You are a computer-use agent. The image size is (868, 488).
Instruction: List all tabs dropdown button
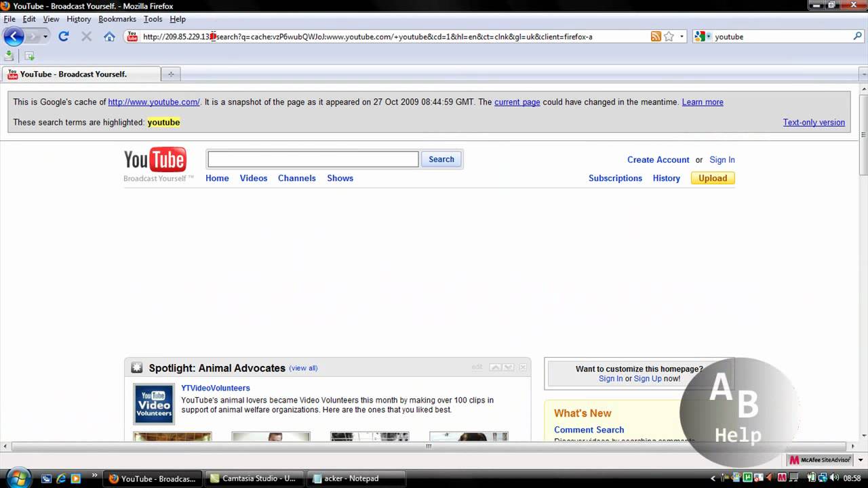(863, 74)
